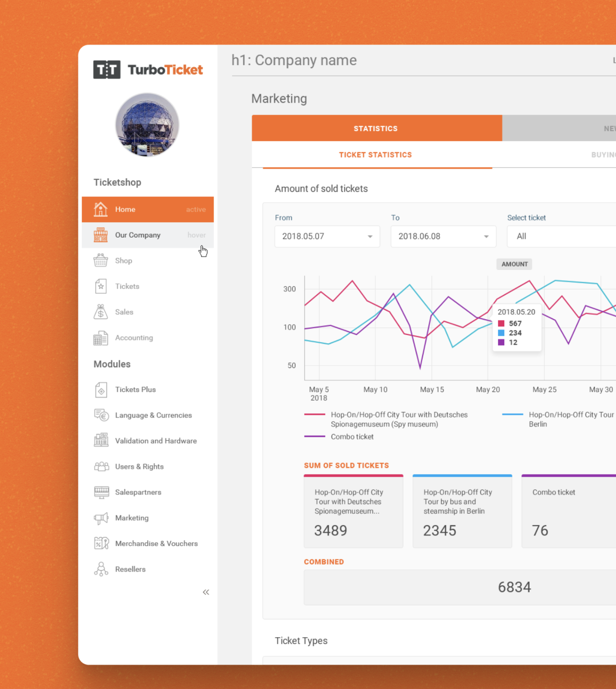Open the Resellers network icon
This screenshot has height=689, width=616.
pyautogui.click(x=101, y=569)
